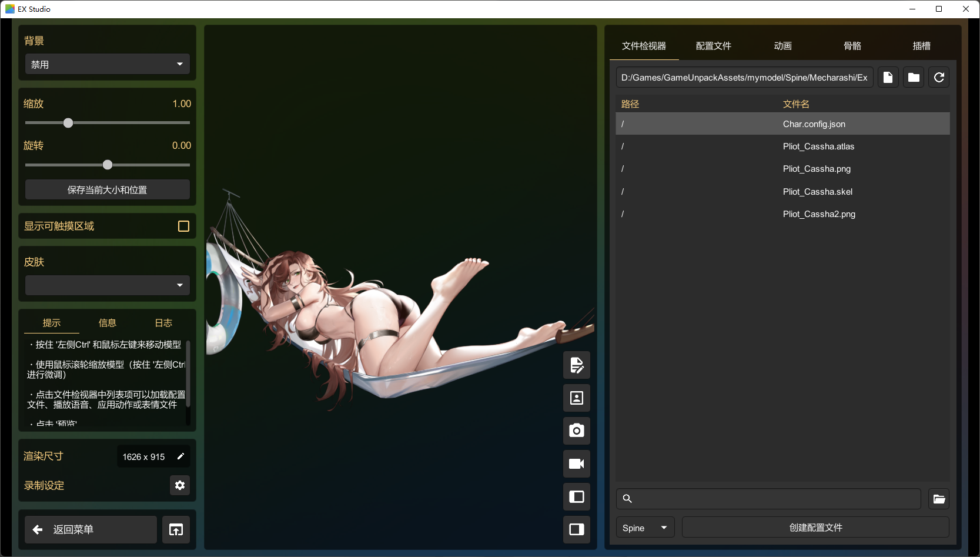
Task: Open the edit note icon in preview toolbar
Action: (577, 365)
